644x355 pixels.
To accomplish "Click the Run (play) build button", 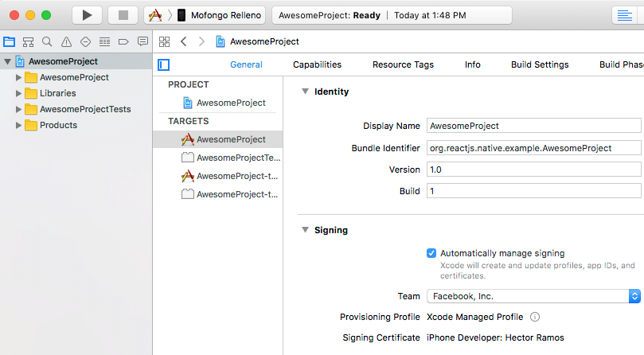I will 87,15.
